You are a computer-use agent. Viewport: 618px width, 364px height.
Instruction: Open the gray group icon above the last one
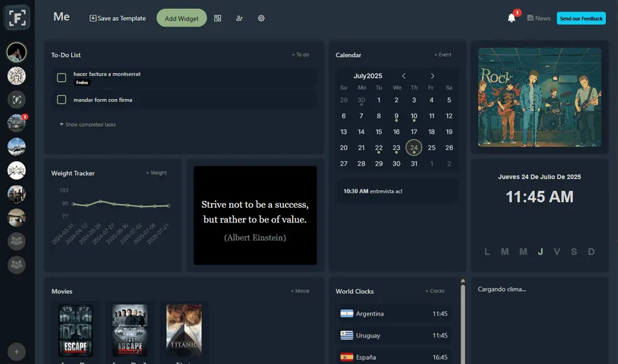pyautogui.click(x=16, y=241)
